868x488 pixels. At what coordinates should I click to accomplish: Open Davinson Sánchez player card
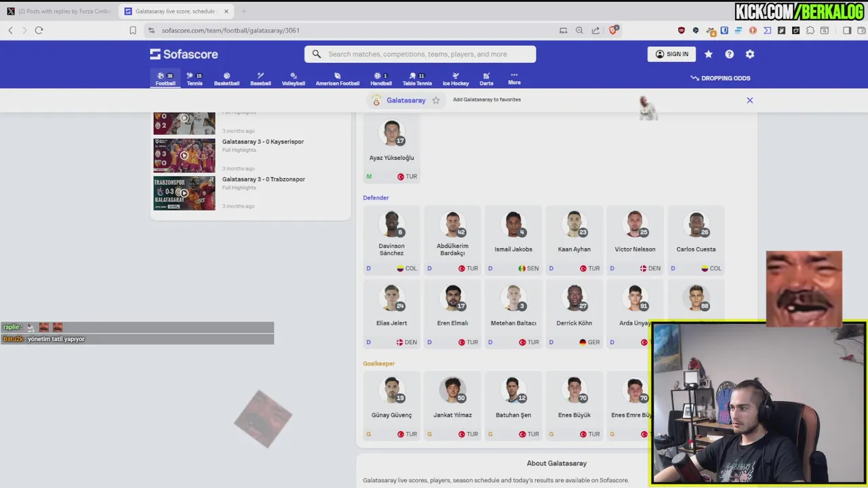(x=391, y=241)
